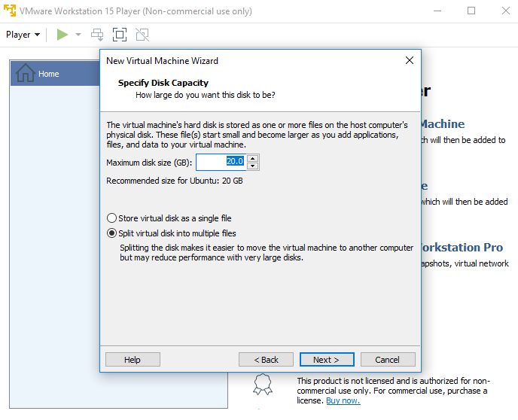Open the Buy now link
The image size is (518, 420).
tap(343, 400)
